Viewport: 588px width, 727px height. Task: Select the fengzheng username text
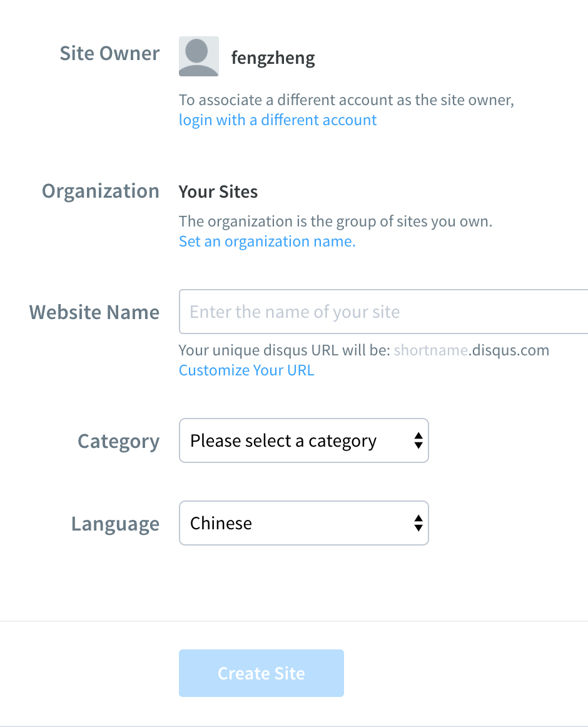point(273,58)
